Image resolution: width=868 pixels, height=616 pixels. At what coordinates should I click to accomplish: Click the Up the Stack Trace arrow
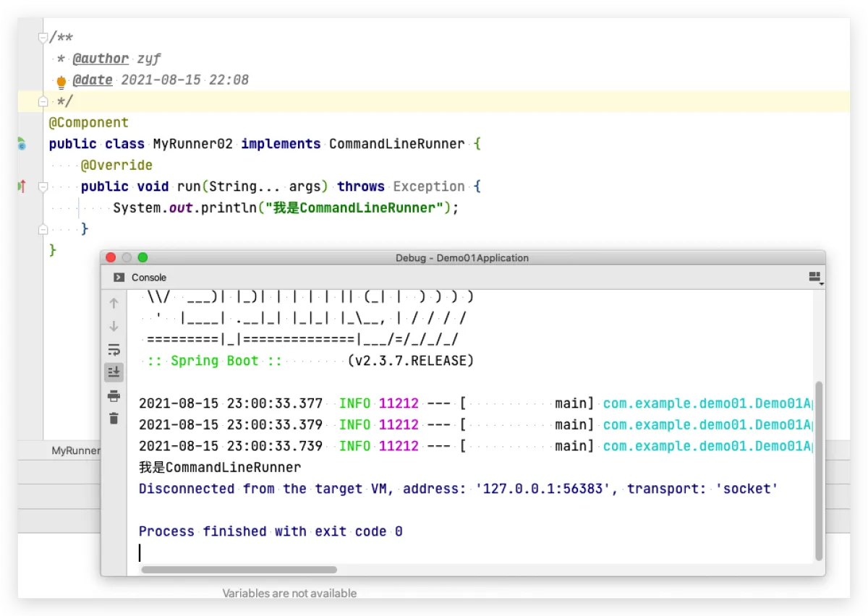pyautogui.click(x=114, y=304)
